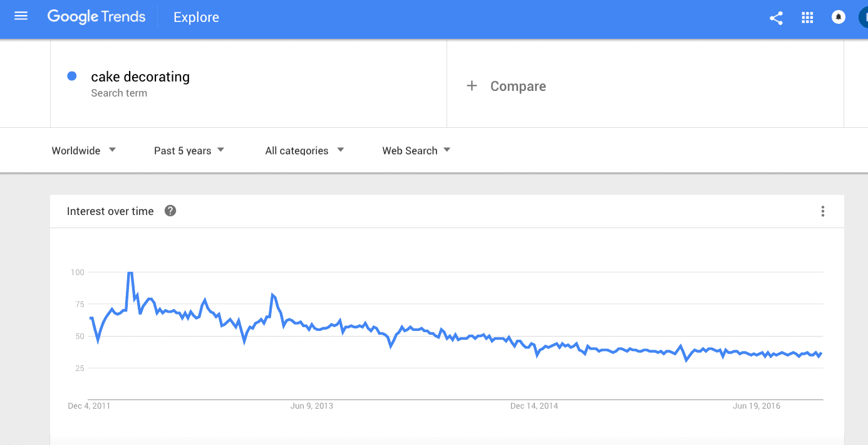Viewport: 868px width, 445px height.
Task: Click the help icon beside Interest over time
Action: pos(170,211)
